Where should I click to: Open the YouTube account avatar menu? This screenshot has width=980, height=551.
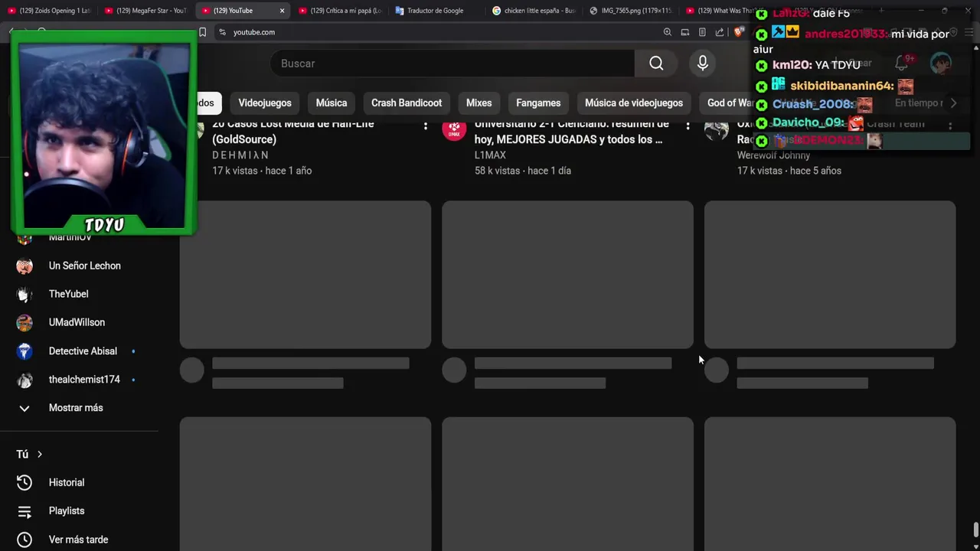tap(941, 64)
